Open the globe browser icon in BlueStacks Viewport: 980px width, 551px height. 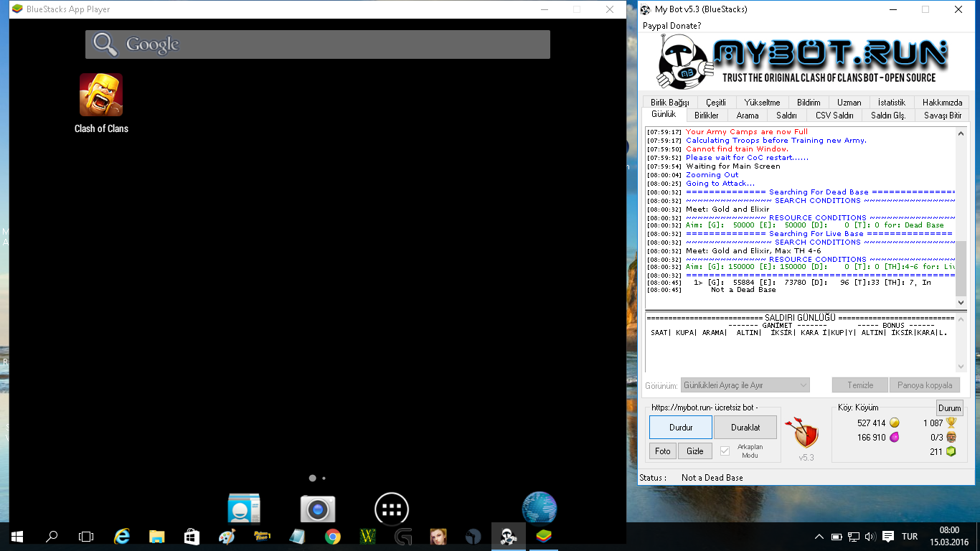pyautogui.click(x=539, y=508)
